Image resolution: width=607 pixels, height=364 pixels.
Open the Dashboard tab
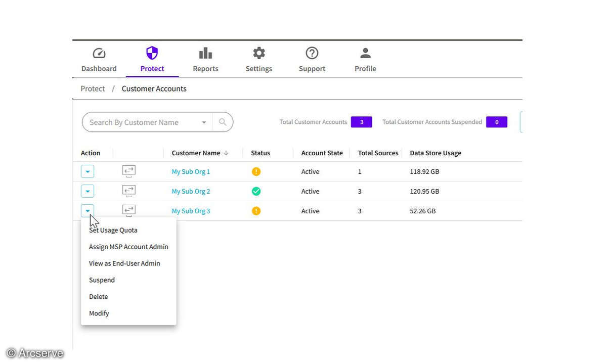(99, 60)
